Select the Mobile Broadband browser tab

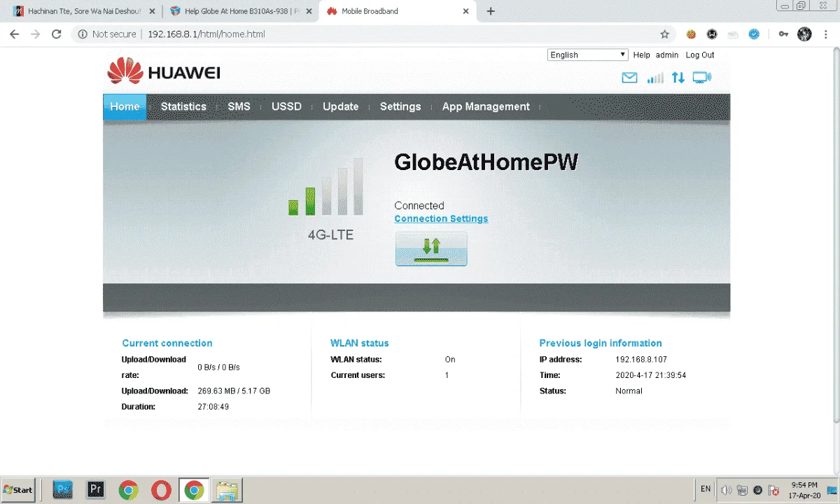pos(398,11)
